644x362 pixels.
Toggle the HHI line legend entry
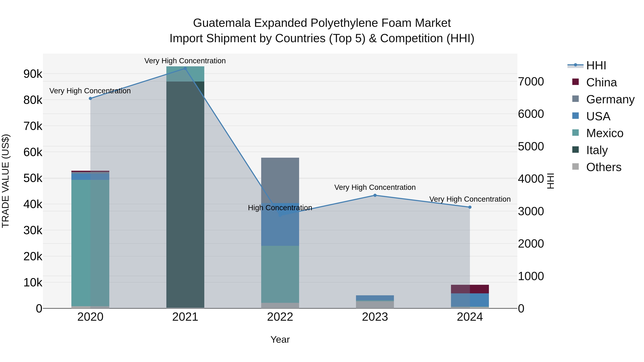click(587, 65)
